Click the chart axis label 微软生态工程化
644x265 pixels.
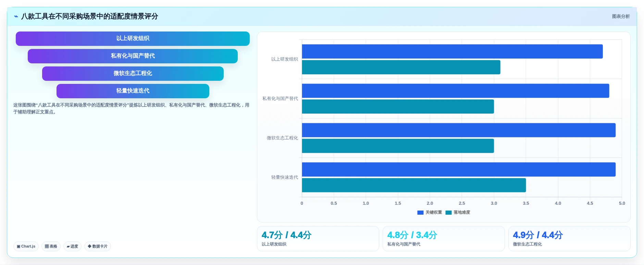pyautogui.click(x=282, y=138)
